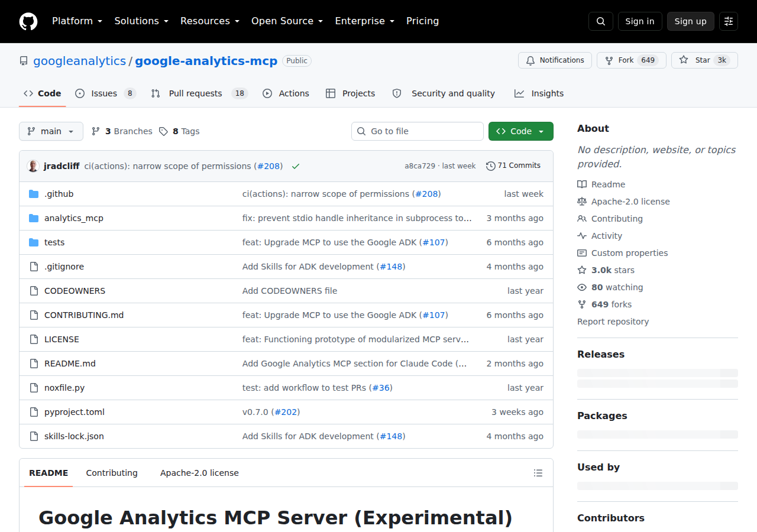Open the CONTRIBUTING.md file
This screenshot has height=532, width=757.
point(84,315)
